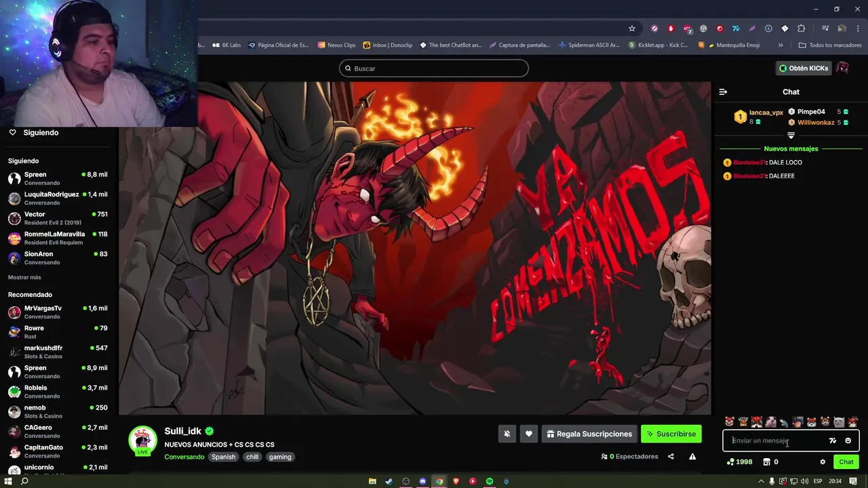Open the profile avatar menu top right
868x488 pixels.
[842, 68]
